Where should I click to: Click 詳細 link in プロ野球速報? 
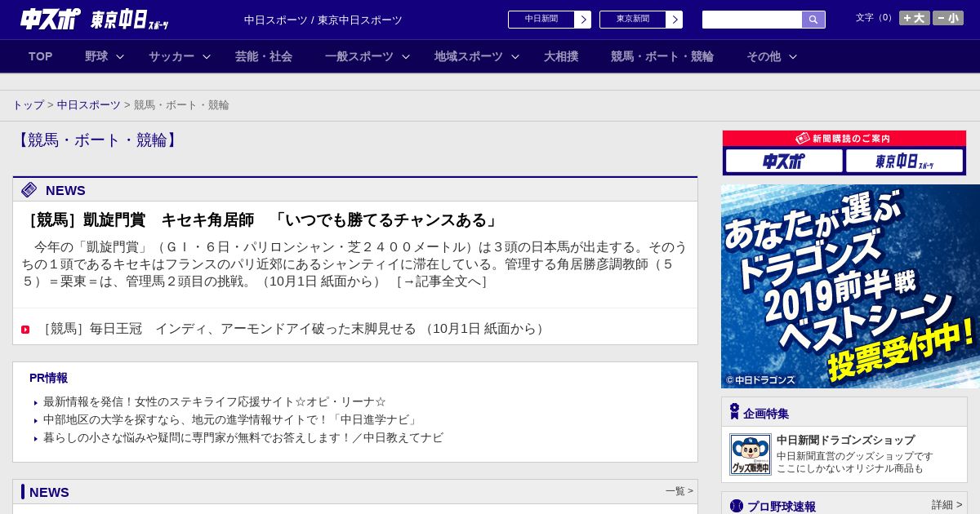click(947, 505)
